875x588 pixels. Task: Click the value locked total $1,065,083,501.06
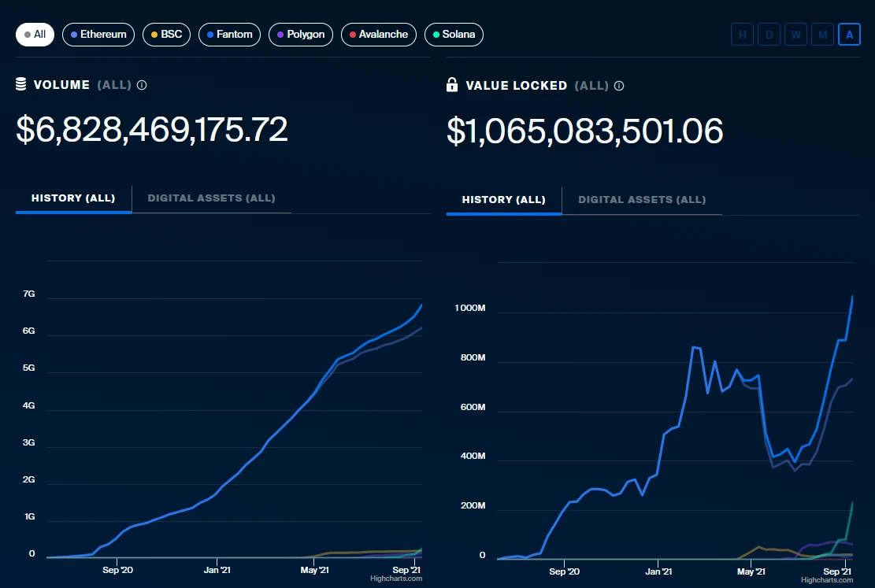click(x=585, y=131)
